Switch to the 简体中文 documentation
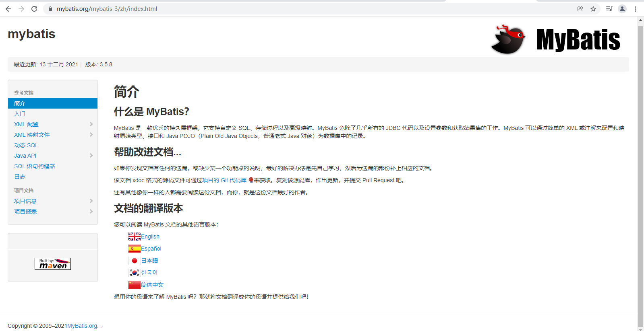The image size is (644, 331). [152, 285]
